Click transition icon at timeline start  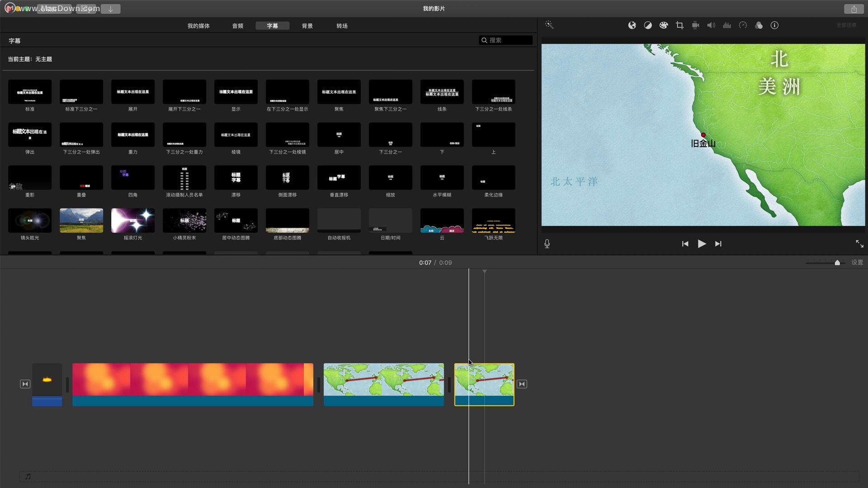[25, 384]
